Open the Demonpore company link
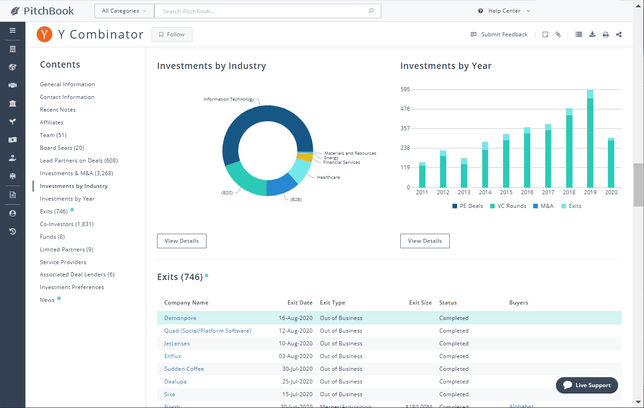Image resolution: width=644 pixels, height=408 pixels. pyautogui.click(x=182, y=317)
